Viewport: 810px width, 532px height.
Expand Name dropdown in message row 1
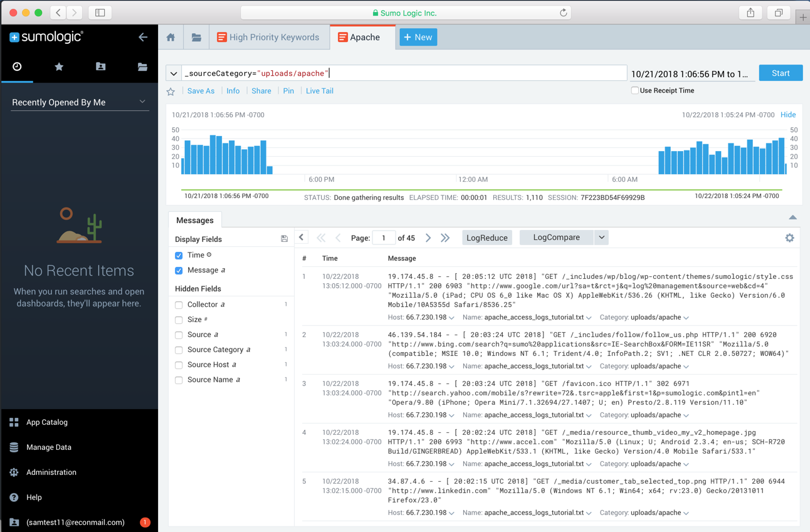point(589,318)
